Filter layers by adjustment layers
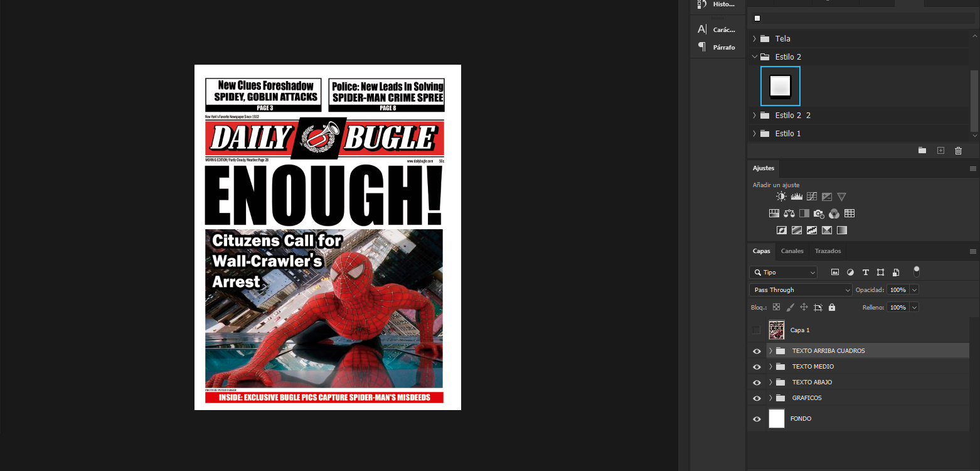This screenshot has width=980, height=471. (850, 273)
